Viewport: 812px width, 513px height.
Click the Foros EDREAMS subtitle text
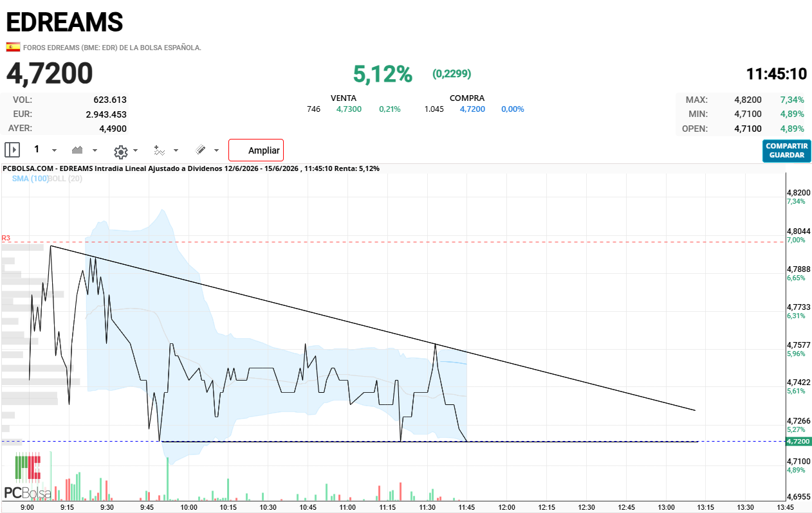click(112, 48)
